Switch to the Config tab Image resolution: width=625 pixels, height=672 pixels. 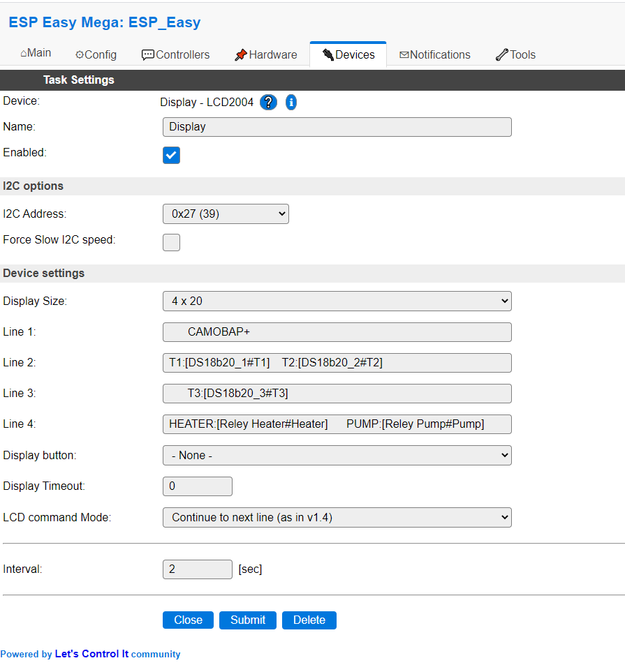(96, 55)
